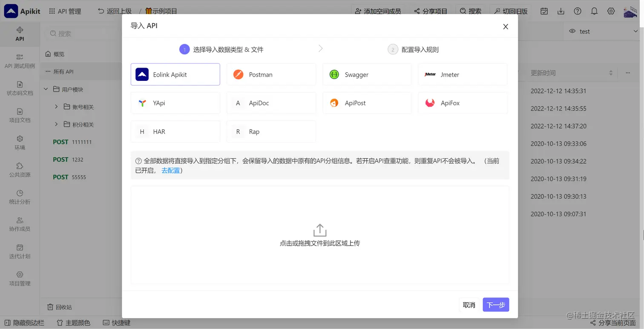The image size is (644, 329).
Task: Collapse the 用户模块 folder
Action: coord(46,89)
